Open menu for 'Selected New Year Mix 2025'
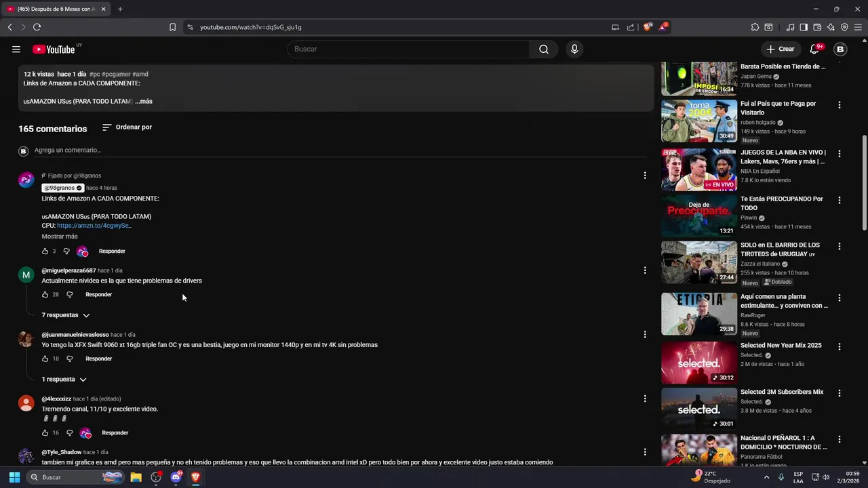Image resolution: width=868 pixels, height=488 pixels. click(840, 347)
